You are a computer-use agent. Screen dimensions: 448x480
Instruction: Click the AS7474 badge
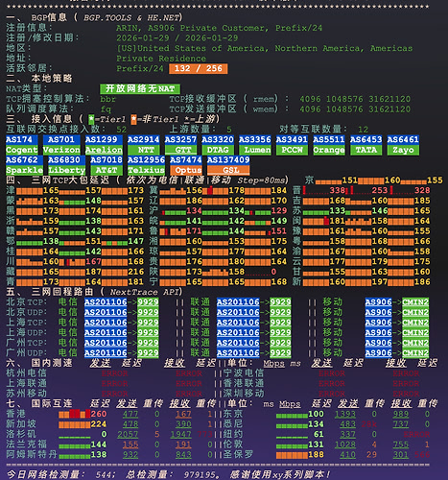point(186,160)
